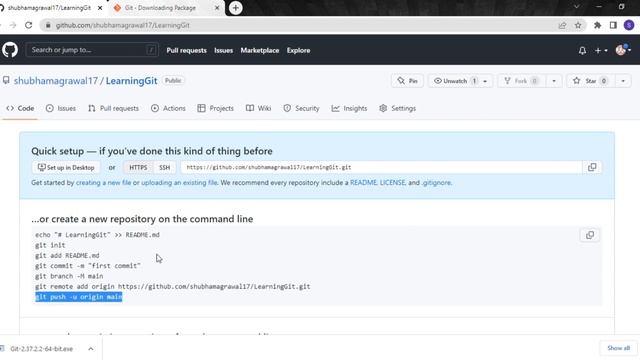Open the plus create-new dropdown

pyautogui.click(x=601, y=51)
